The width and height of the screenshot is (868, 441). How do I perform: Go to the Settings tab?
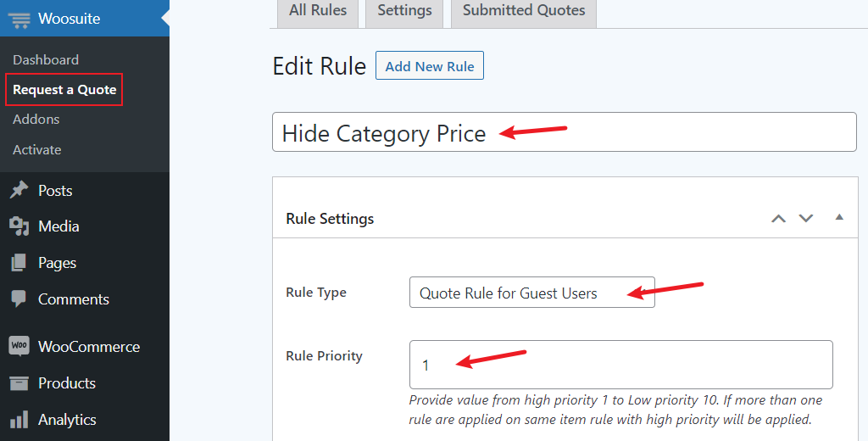(404, 11)
